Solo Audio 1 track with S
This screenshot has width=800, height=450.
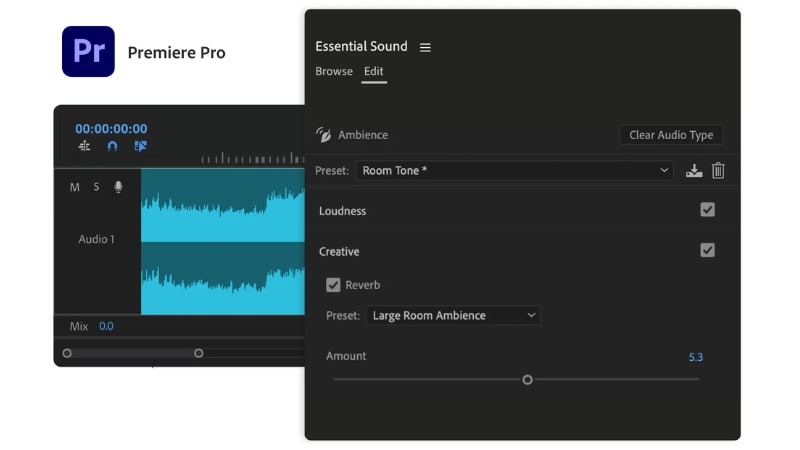click(97, 187)
